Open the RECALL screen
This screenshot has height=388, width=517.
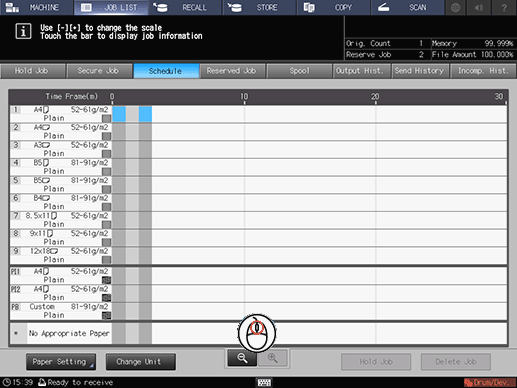[185, 7]
